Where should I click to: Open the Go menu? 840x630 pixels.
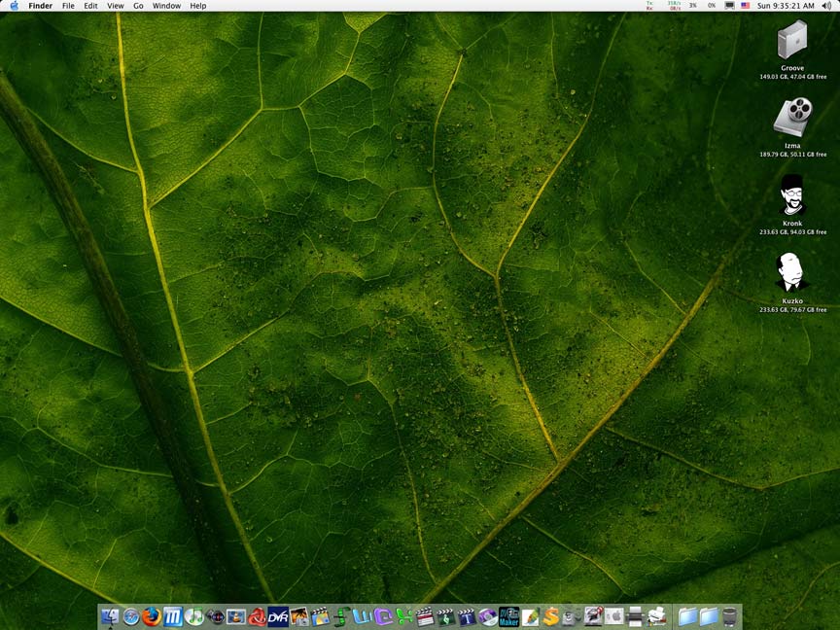pyautogui.click(x=138, y=6)
